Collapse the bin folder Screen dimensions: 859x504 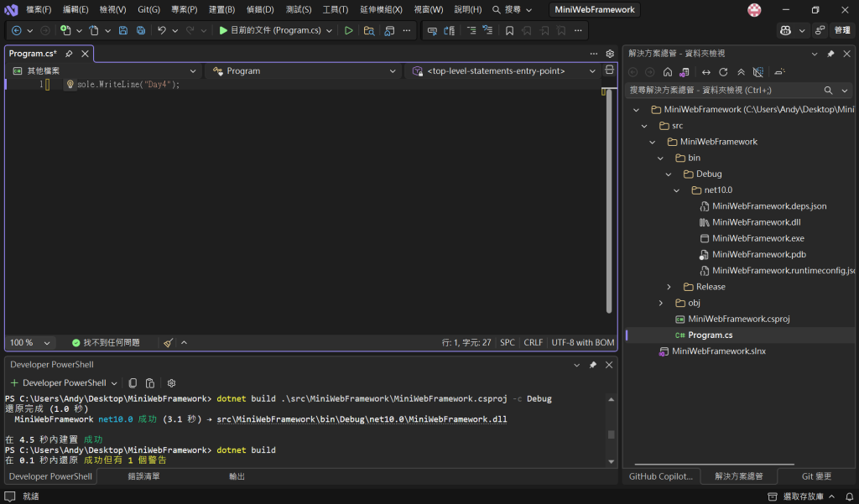coord(661,158)
